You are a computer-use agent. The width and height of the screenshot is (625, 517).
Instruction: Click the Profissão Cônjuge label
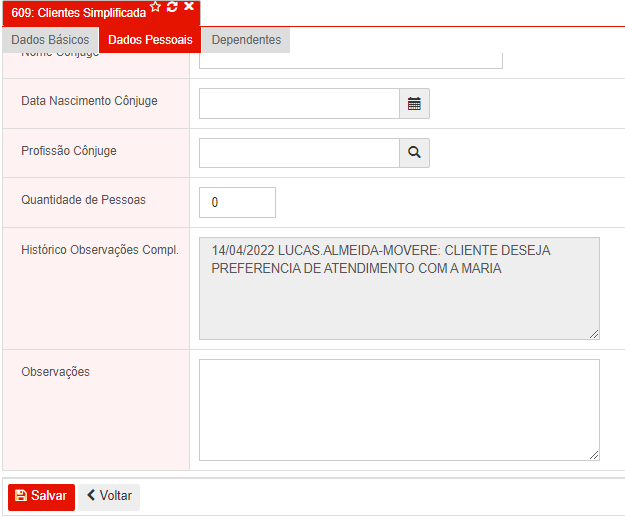point(69,151)
